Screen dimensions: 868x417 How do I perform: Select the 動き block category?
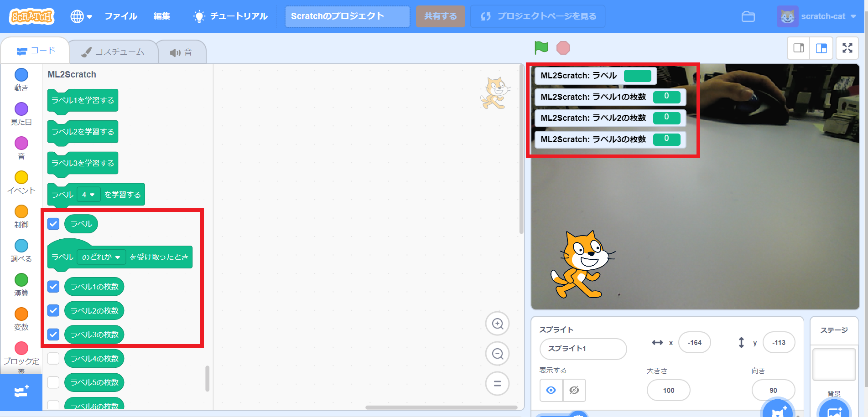[x=21, y=80]
